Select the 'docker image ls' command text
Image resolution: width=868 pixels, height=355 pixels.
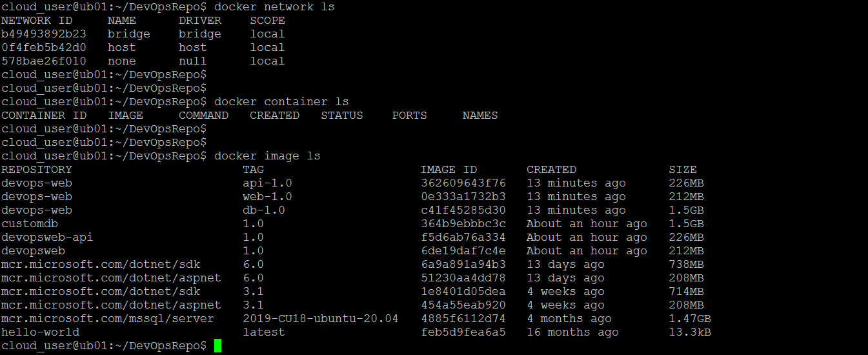(x=267, y=156)
